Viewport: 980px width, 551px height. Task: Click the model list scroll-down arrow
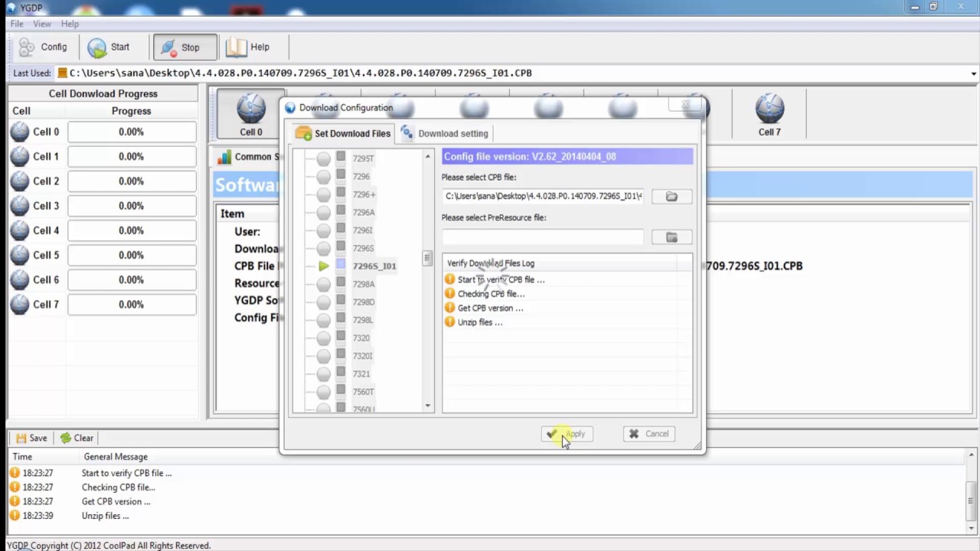coord(428,406)
